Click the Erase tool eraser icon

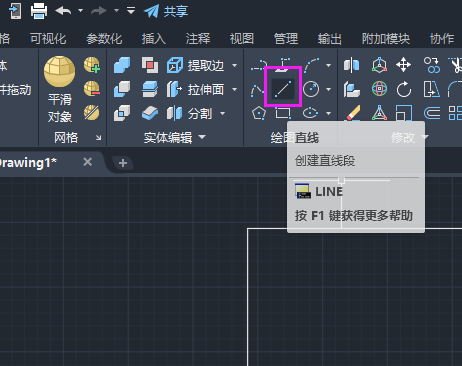pos(352,113)
